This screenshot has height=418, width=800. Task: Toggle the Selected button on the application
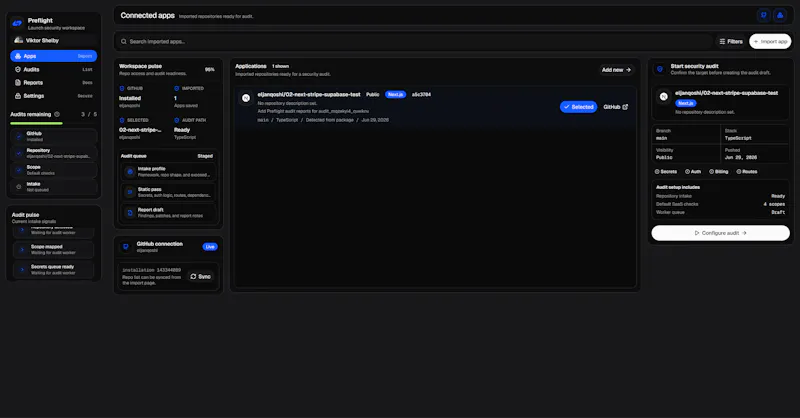tap(579, 107)
